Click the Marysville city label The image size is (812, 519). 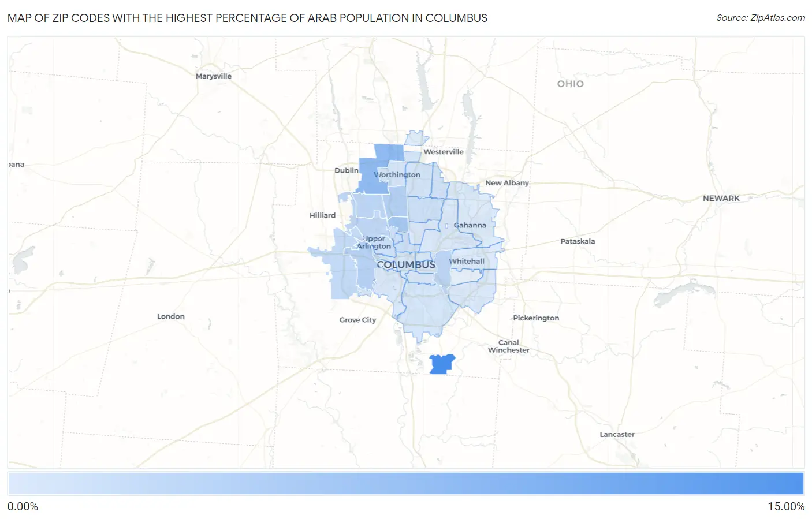coord(213,76)
